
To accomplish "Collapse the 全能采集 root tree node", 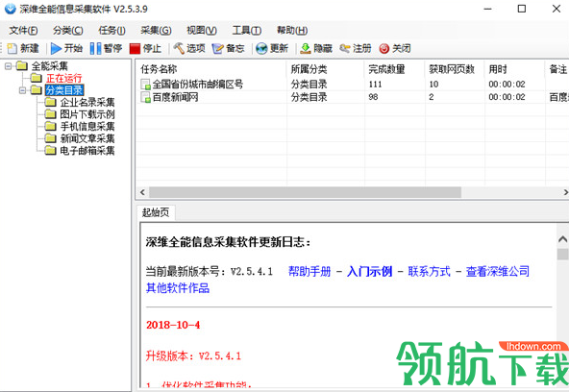I will (x=8, y=66).
